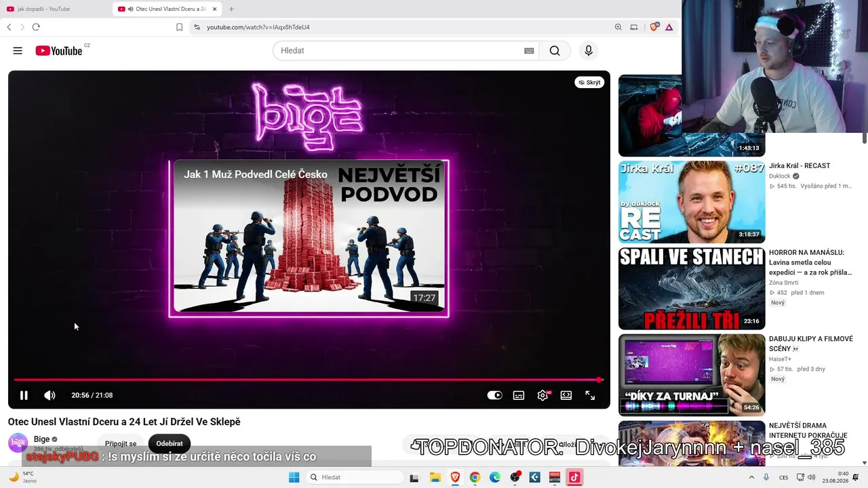Open the player settings gear
This screenshot has height=488, width=868.
(542, 395)
